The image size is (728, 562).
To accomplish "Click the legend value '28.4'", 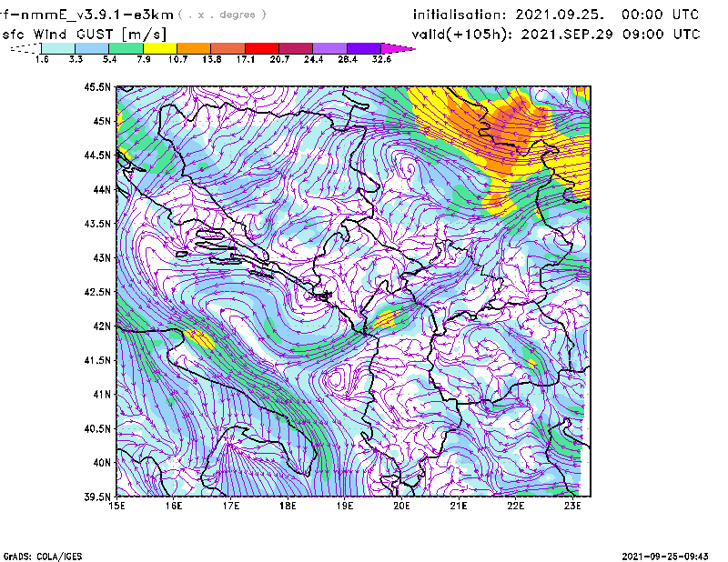I will 348,59.
